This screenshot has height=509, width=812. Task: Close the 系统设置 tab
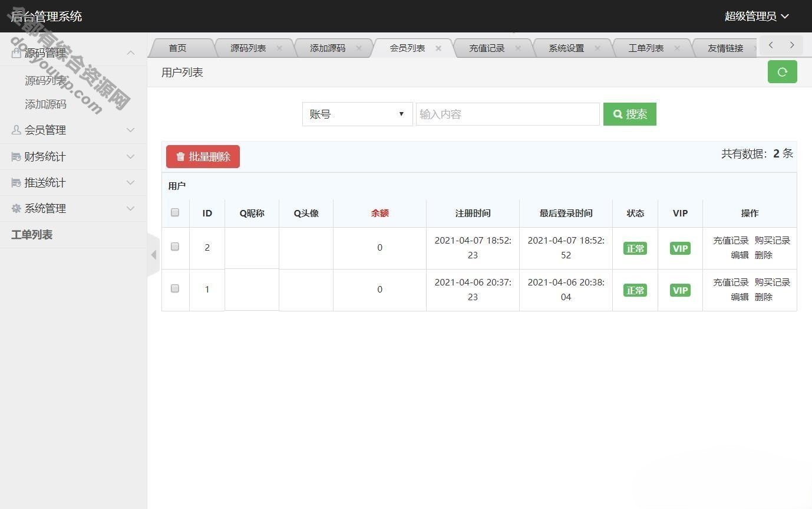coord(598,48)
